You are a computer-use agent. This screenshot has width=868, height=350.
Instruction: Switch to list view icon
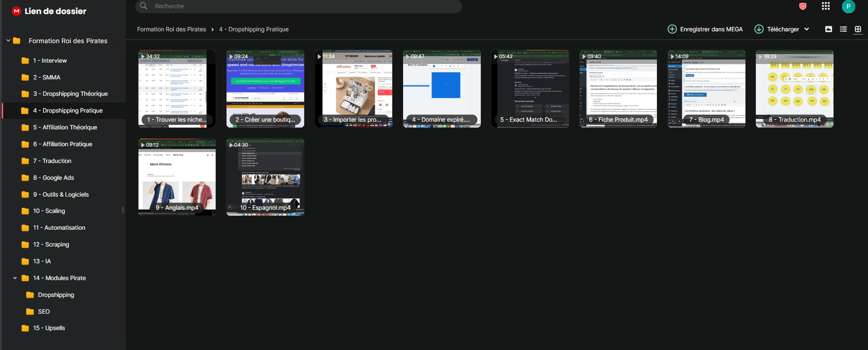[843, 29]
